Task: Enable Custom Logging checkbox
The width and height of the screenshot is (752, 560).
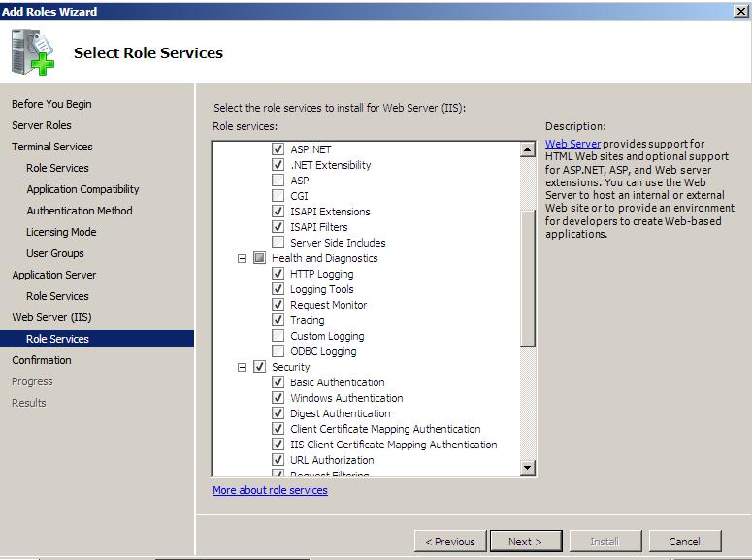Action: [278, 336]
